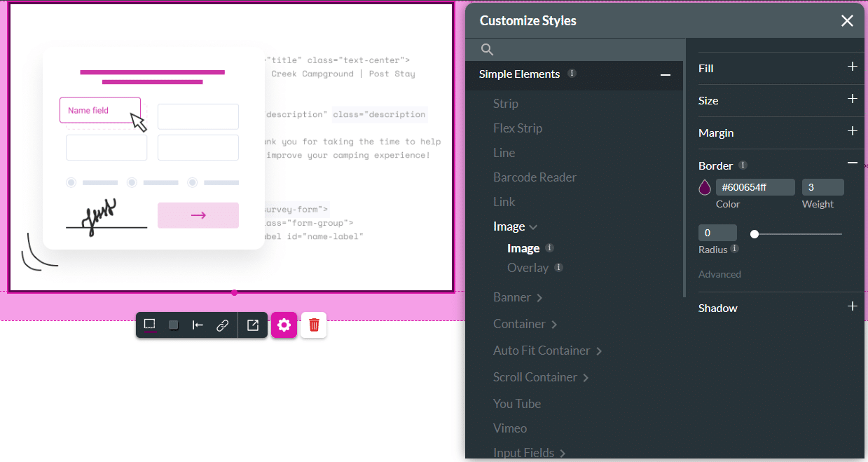The image size is (868, 462).
Task: Expand the Shadow section
Action: coord(852,307)
